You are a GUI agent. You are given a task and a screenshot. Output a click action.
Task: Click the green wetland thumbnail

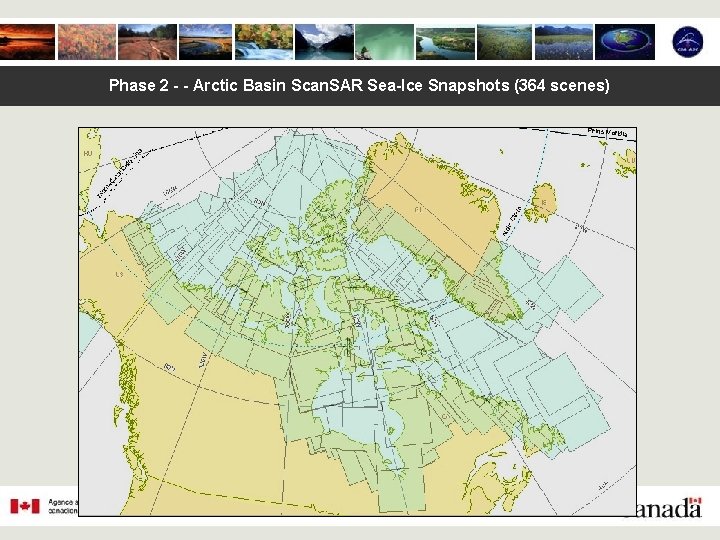505,42
